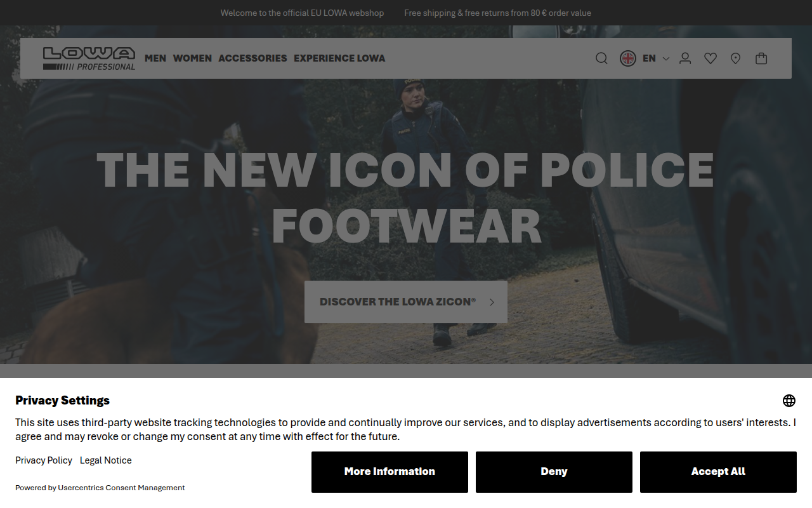Open the Privacy Policy link
This screenshot has height=508, width=812.
(44, 460)
